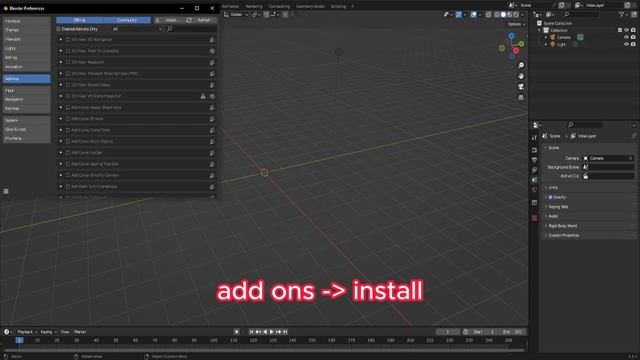Open the Save & Load preferences section
Viewport: 640px width, 360px height.
click(x=27, y=129)
